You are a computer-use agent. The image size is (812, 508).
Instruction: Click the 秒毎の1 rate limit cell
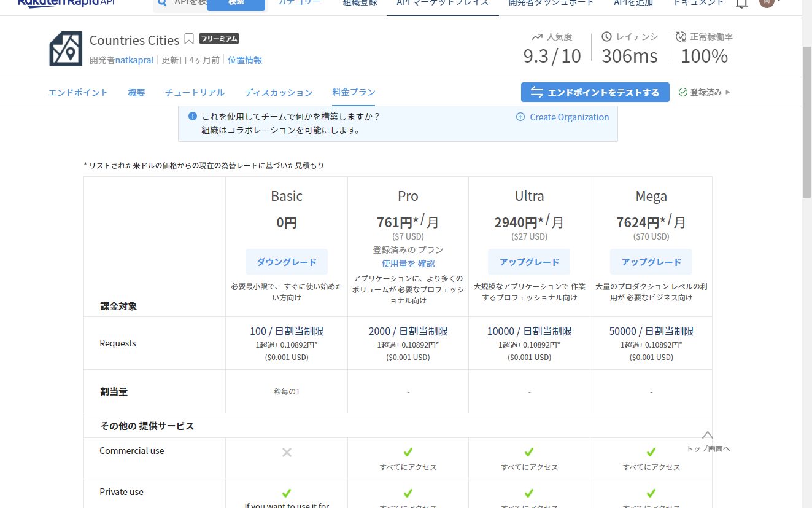tap(287, 391)
